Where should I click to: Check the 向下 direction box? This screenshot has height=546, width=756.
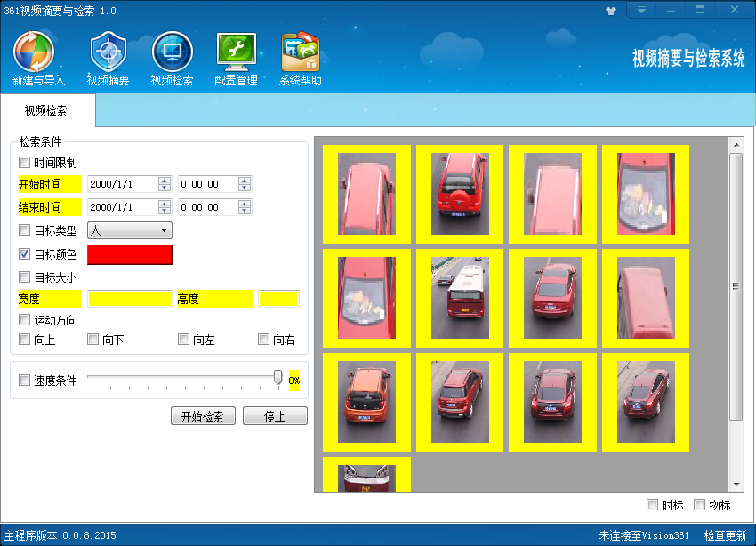92,340
